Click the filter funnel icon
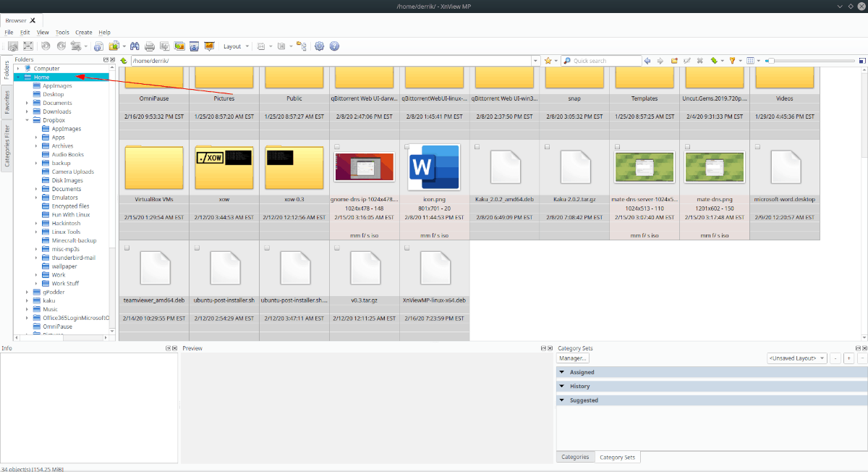The image size is (868, 472). pos(732,61)
